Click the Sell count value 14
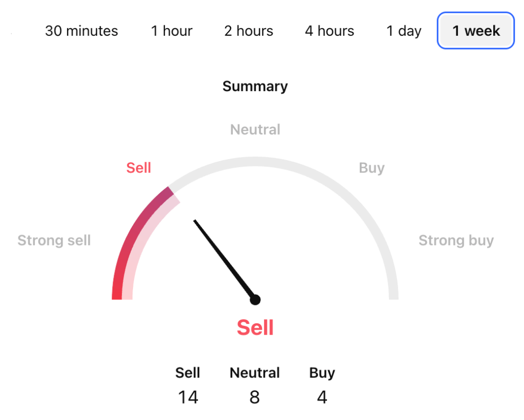This screenshot has width=524, height=420. click(x=188, y=397)
